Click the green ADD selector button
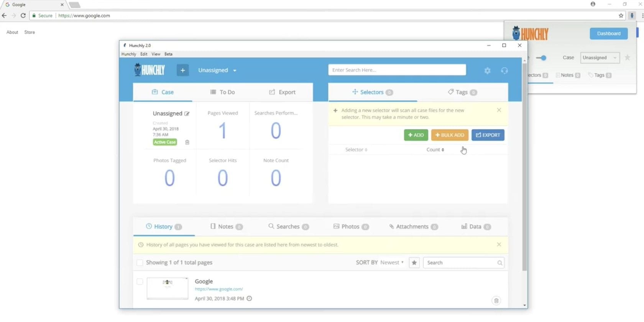Image resolution: width=644 pixels, height=322 pixels. pyautogui.click(x=416, y=135)
